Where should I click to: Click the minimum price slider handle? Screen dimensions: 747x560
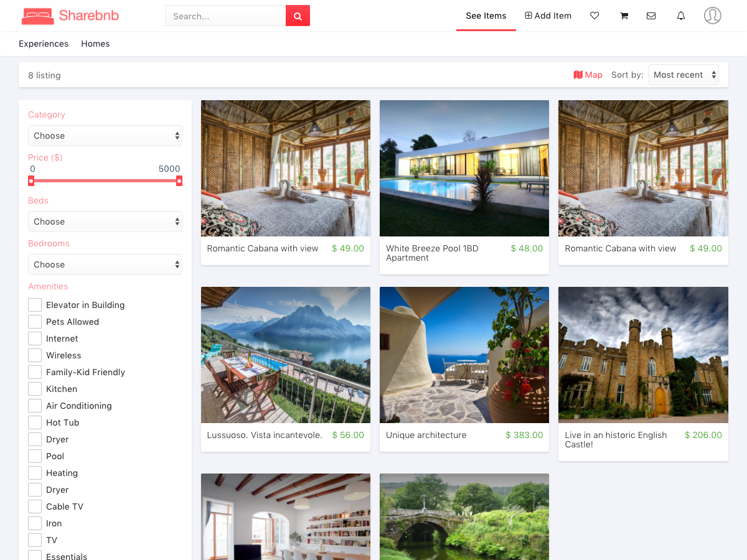pos(31,181)
